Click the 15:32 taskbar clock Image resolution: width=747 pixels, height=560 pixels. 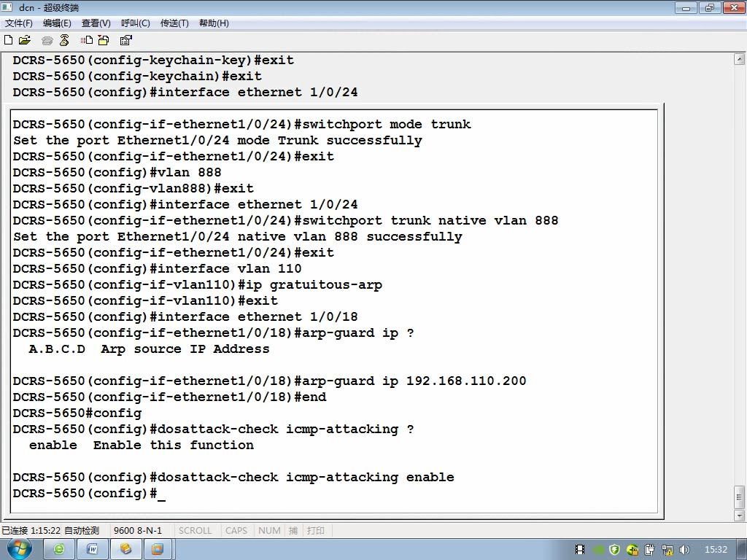point(716,549)
